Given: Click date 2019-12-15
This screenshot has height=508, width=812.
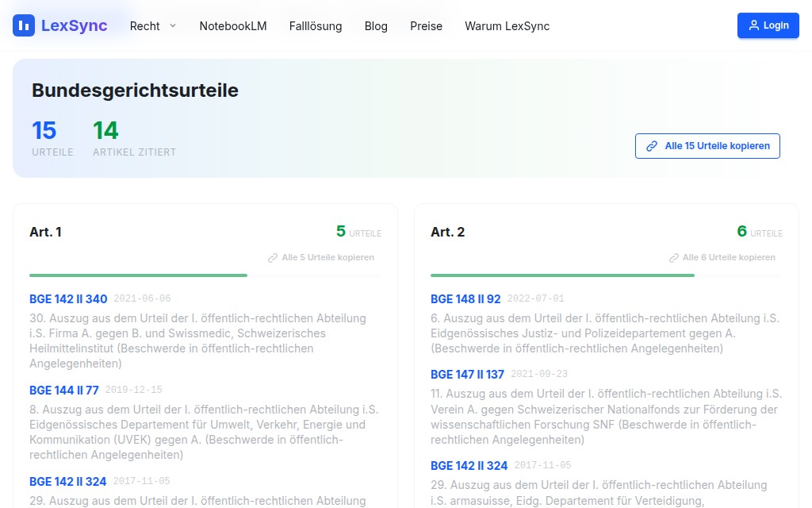Looking at the screenshot, I should tap(133, 390).
